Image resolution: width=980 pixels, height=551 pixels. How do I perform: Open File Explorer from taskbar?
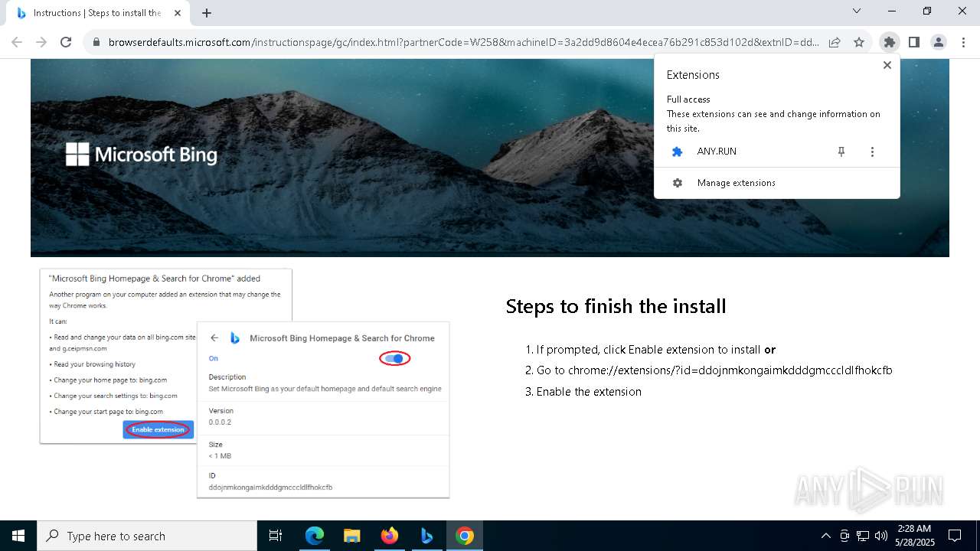[x=352, y=536]
